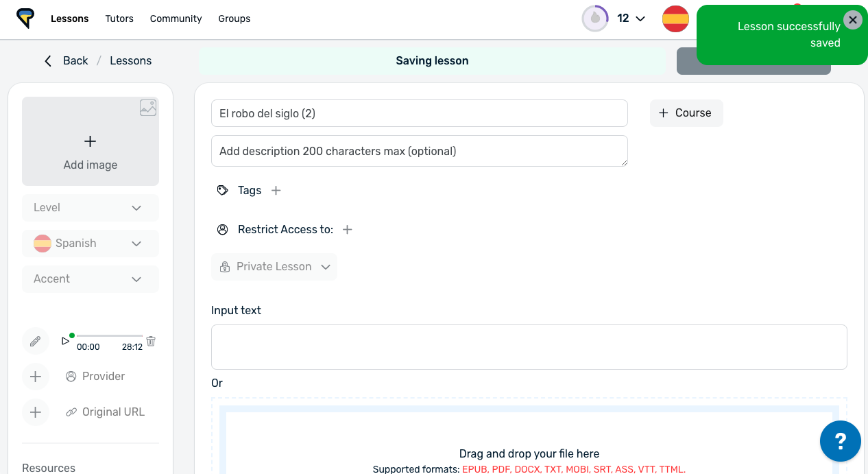Click the pencil edit audio icon

click(36, 341)
